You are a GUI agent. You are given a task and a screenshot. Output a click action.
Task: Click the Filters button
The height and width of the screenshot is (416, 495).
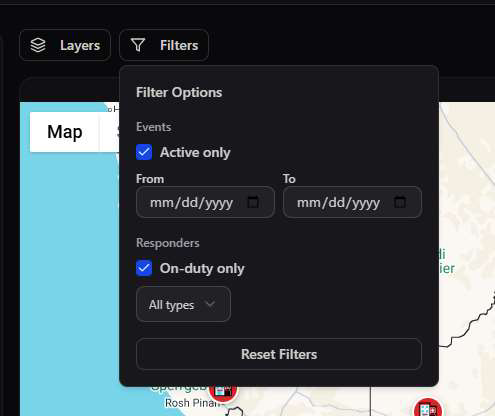[164, 45]
